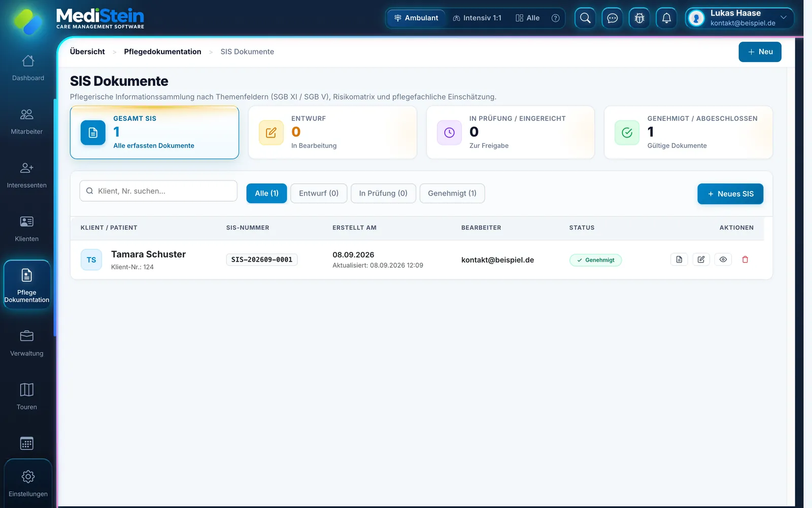Click the Neues SIS button
Screen dimensions: 812x508
[730, 194]
